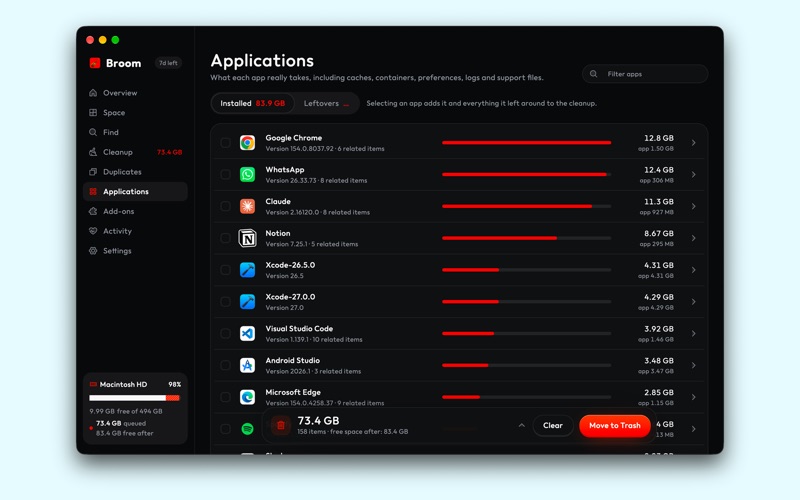
Task: Open the Overview section
Action: point(135,93)
